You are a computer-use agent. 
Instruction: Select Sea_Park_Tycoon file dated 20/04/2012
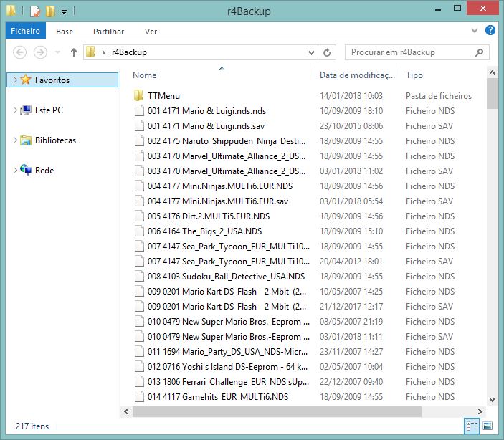(229, 262)
